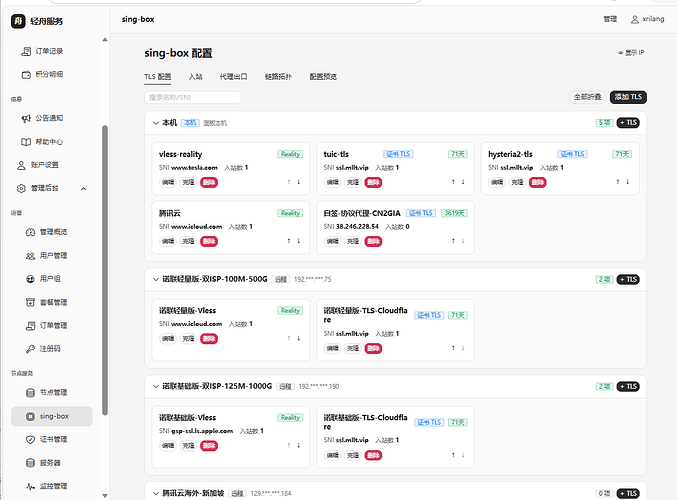The height and width of the screenshot is (500, 677).
Task: Open the 注册码 key icon
Action: (30, 349)
